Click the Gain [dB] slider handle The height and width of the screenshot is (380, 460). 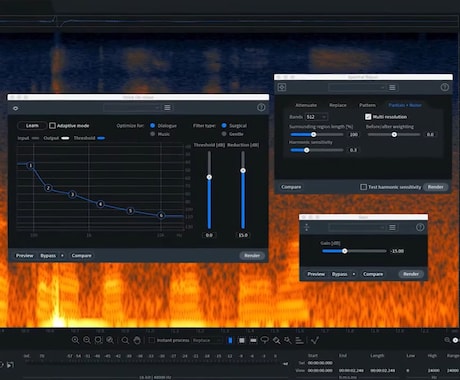click(345, 251)
